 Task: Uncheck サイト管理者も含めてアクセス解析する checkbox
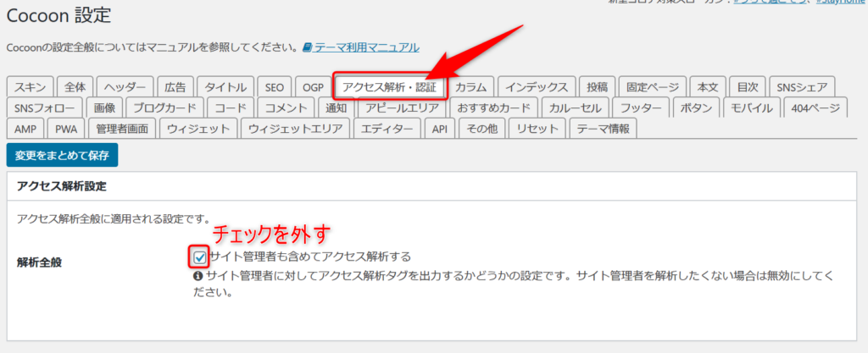tap(200, 256)
